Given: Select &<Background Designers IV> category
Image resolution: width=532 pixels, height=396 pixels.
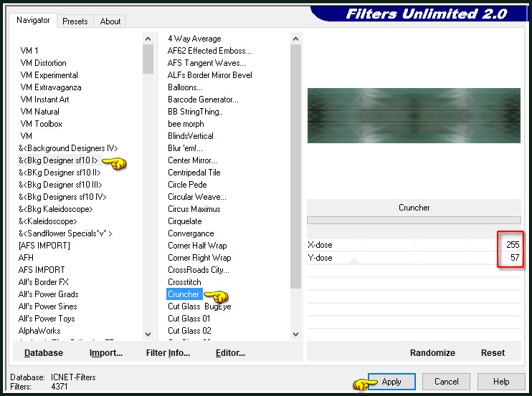Looking at the screenshot, I should click(x=68, y=148).
